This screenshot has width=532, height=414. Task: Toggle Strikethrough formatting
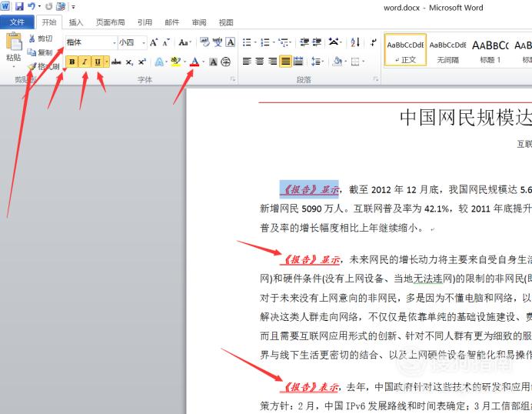tap(116, 62)
